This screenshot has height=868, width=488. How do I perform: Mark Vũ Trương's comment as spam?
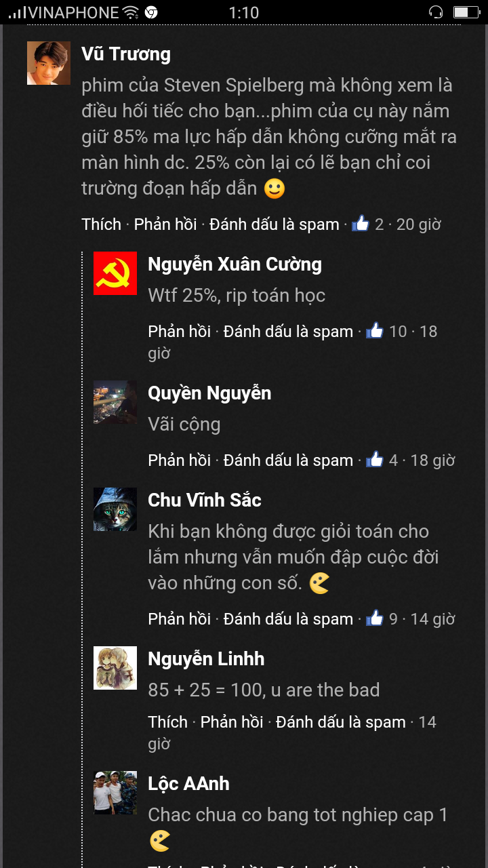(x=274, y=224)
